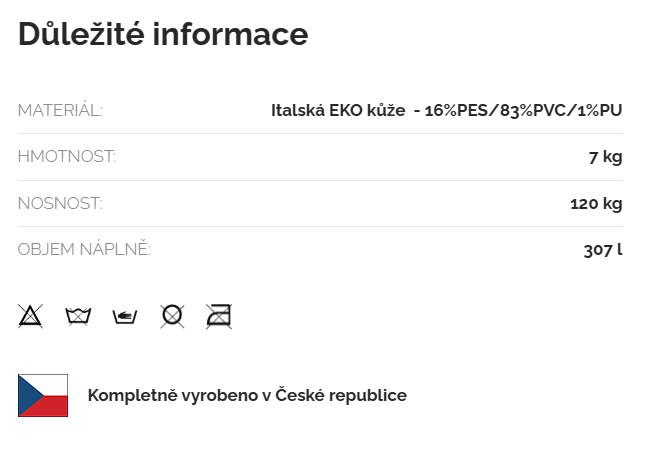650x468 pixels.
Task: Click the 120 kg load capacity value
Action: coord(596,204)
